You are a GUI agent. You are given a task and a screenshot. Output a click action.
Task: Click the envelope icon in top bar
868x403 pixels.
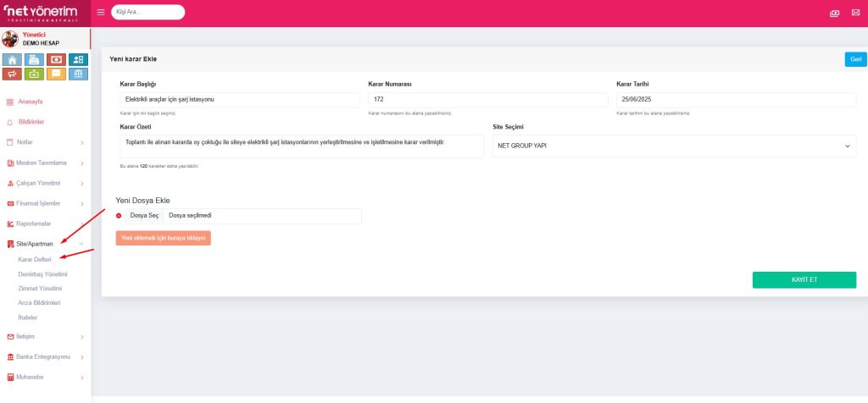pyautogui.click(x=855, y=13)
